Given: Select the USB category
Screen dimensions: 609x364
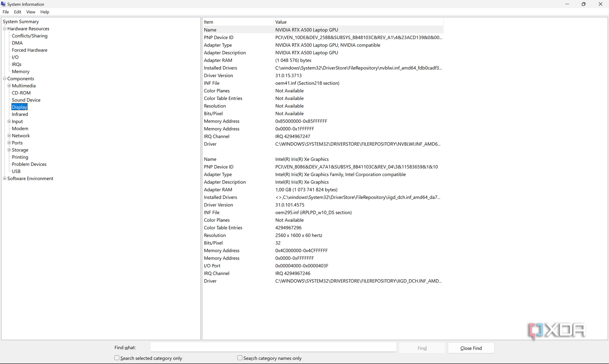Looking at the screenshot, I should tap(16, 171).
